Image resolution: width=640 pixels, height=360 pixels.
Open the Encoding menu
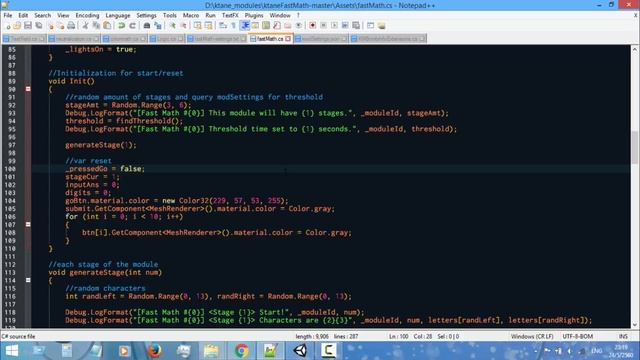click(x=87, y=15)
